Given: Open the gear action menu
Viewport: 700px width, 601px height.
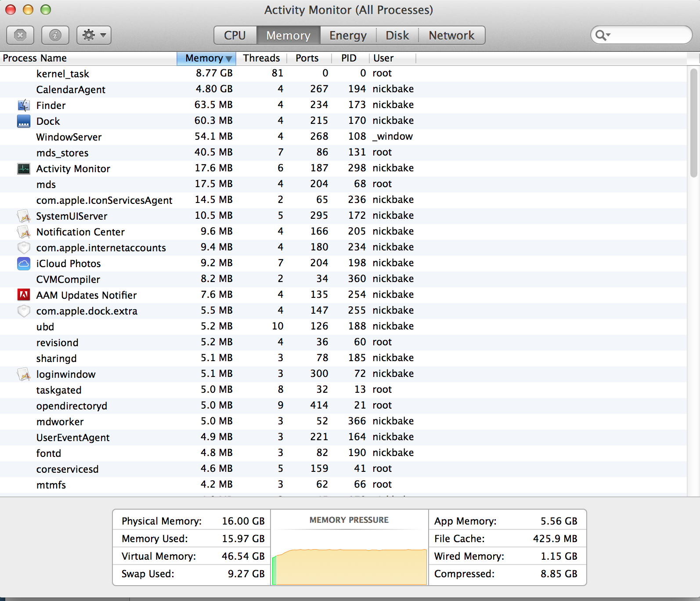Looking at the screenshot, I should point(94,35).
